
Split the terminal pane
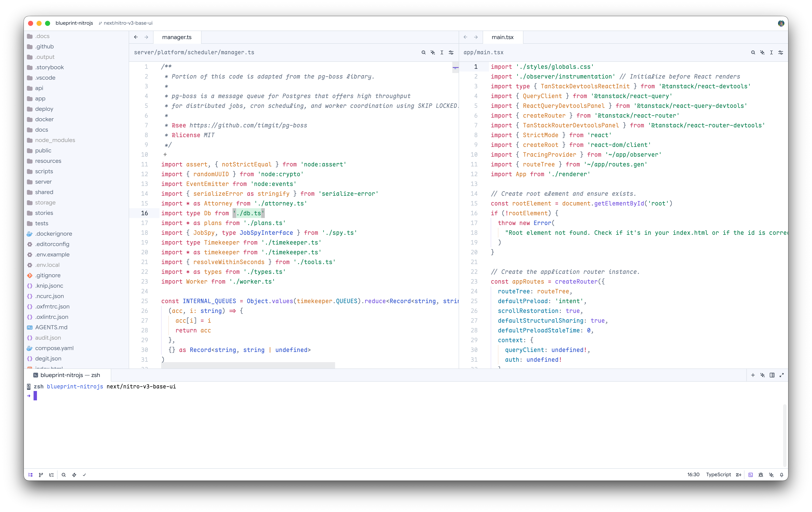772,375
